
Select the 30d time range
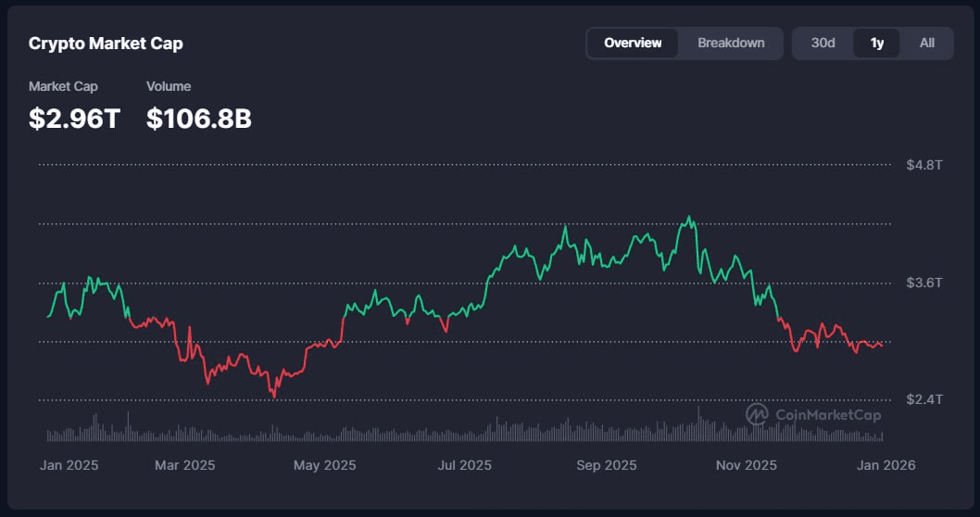(x=823, y=43)
